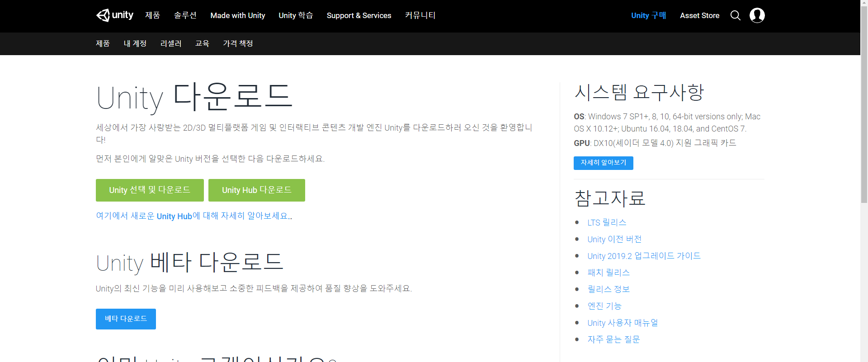Image resolution: width=868 pixels, height=362 pixels.
Task: Open the 릴리스 정보 link
Action: pyautogui.click(x=609, y=289)
